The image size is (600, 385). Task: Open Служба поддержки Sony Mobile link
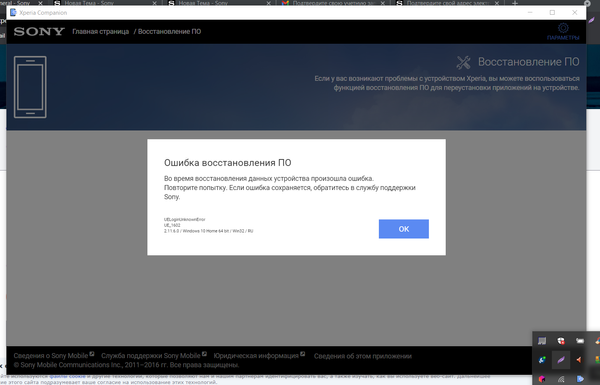[x=151, y=356]
